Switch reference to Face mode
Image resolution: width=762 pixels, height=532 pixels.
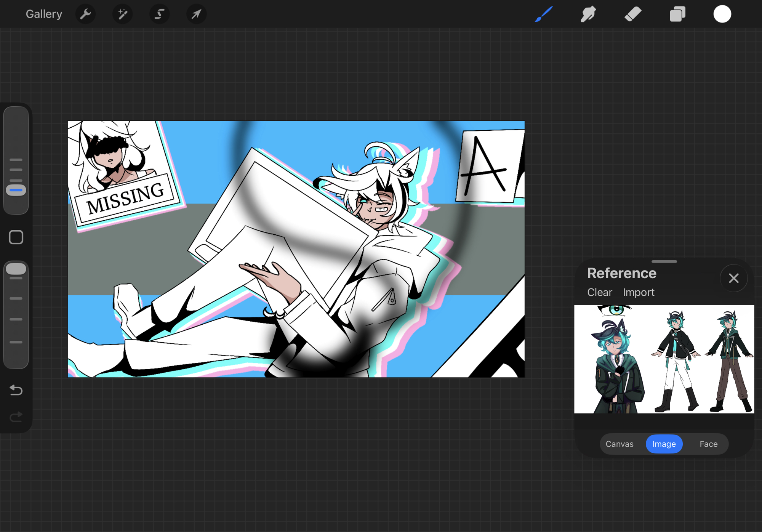pos(708,444)
